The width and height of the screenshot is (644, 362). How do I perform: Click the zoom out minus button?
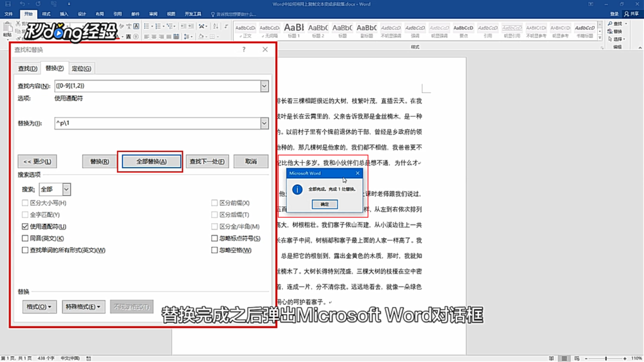pos(586,358)
